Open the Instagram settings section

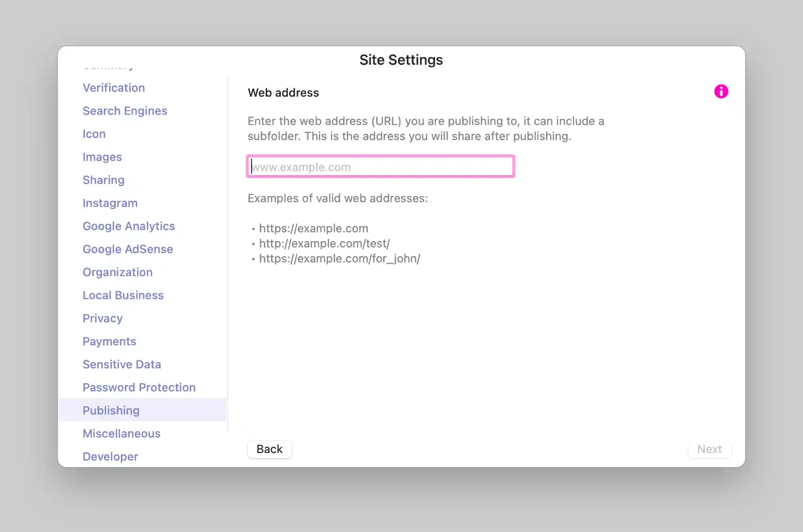point(110,203)
